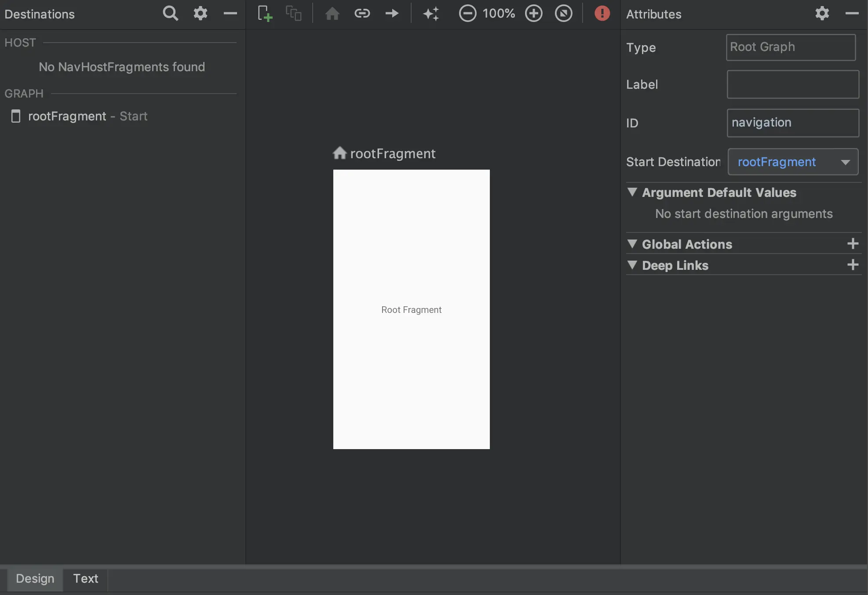This screenshot has width=868, height=595.
Task: Show warnings via red error icon
Action: coord(602,14)
